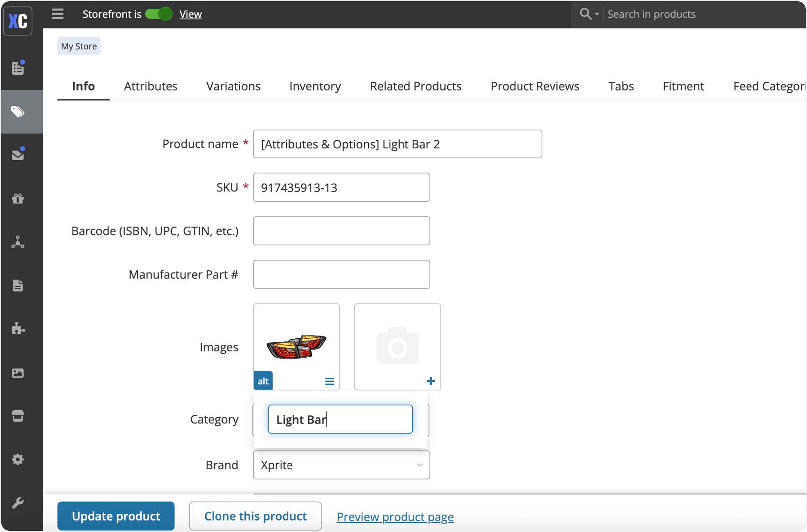Click the alt badge on the product image

point(263,381)
